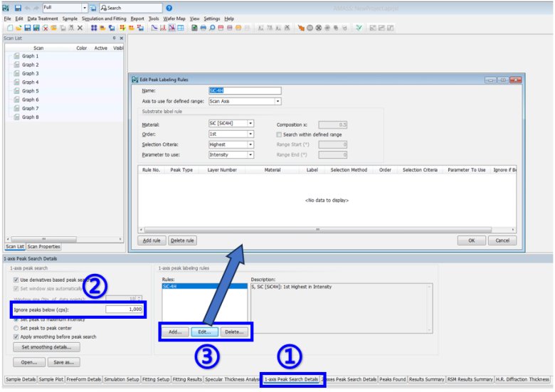Open the Axis to use for defined range dropdown
The width and height of the screenshot is (555, 392).
click(x=277, y=101)
